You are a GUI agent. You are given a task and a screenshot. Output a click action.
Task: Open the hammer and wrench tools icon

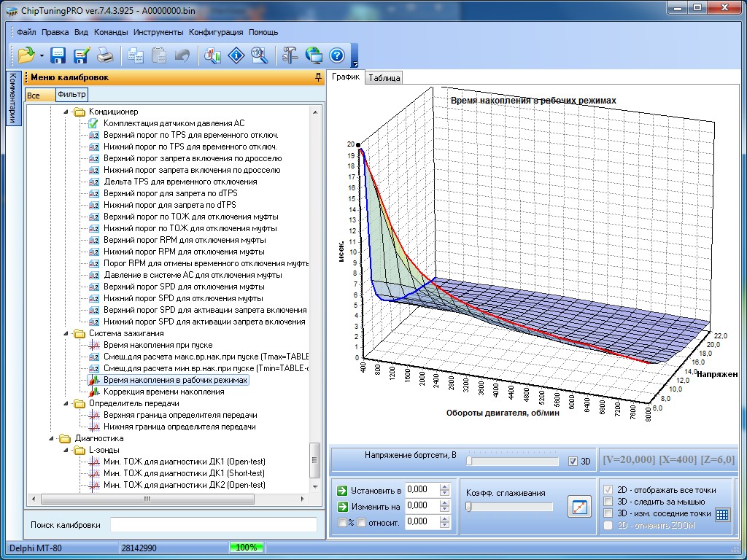pyautogui.click(x=290, y=55)
